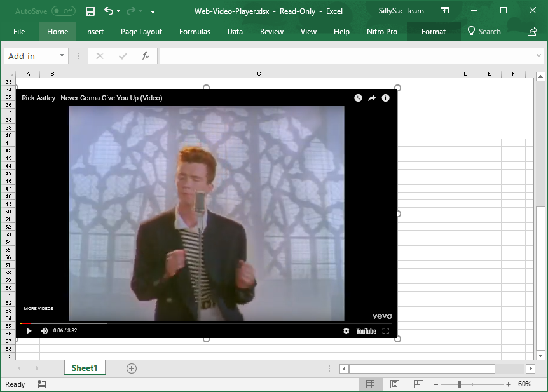This screenshot has width=548, height=392.
Task: Click the horizontal scrollbar left arrow
Action: 344,368
